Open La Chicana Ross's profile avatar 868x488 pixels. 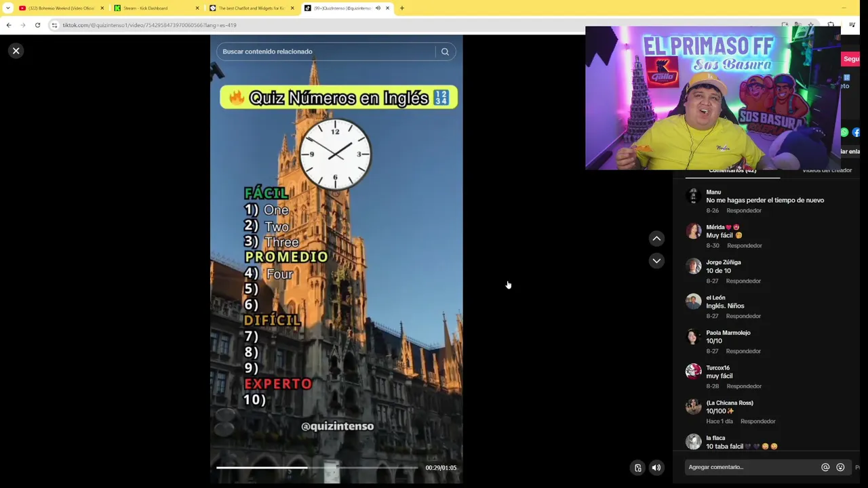[693, 407]
